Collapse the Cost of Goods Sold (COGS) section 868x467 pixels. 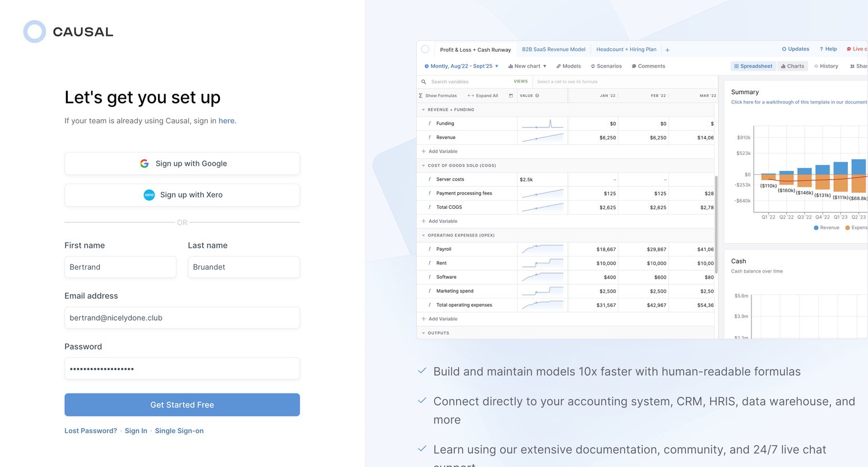point(424,166)
